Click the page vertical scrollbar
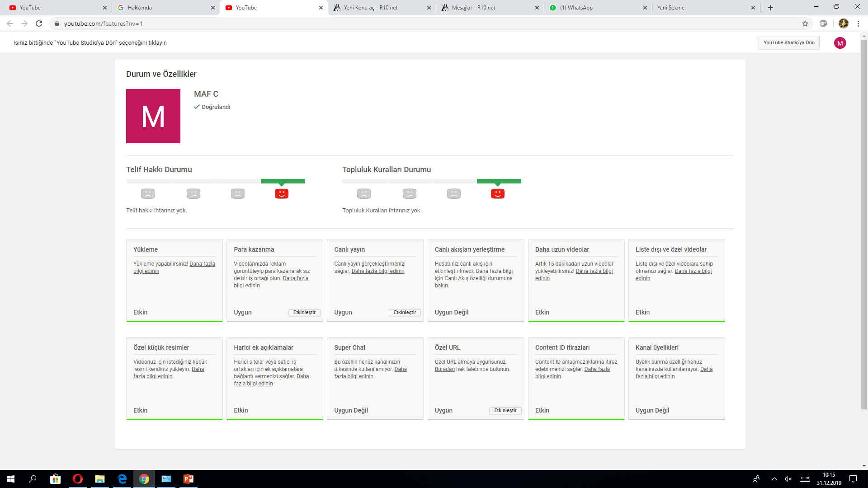The image size is (868, 488). point(864,225)
